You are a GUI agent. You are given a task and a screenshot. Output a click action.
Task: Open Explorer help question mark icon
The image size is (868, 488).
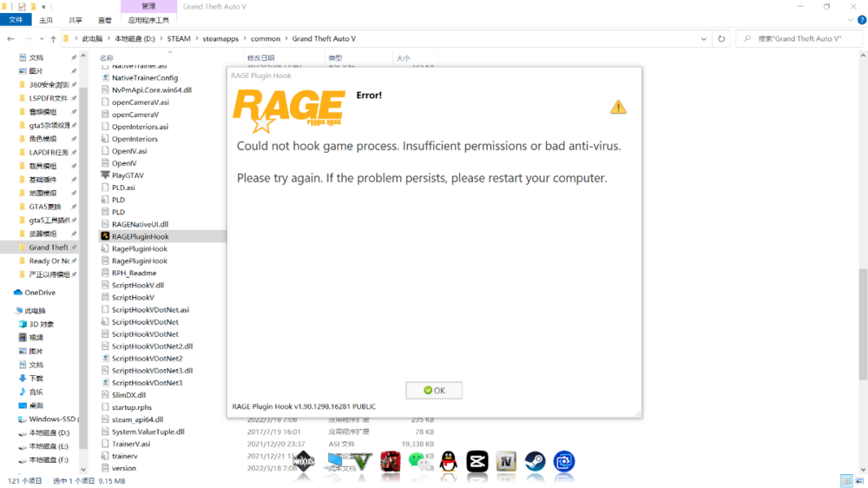coord(861,20)
